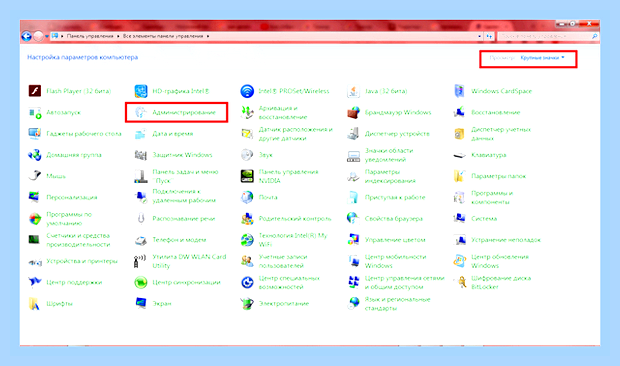
Task: Open recent pages dropdown beside navigation arrows
Action: tap(47, 36)
